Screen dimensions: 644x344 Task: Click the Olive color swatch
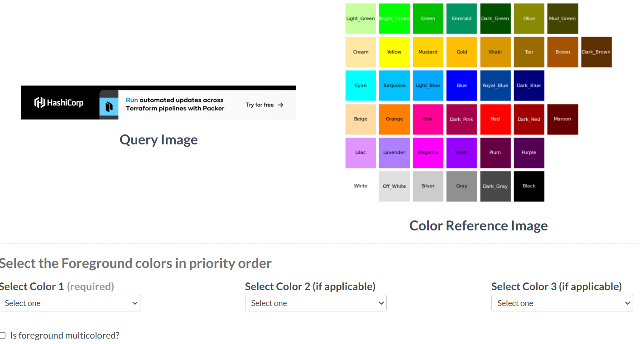529,19
